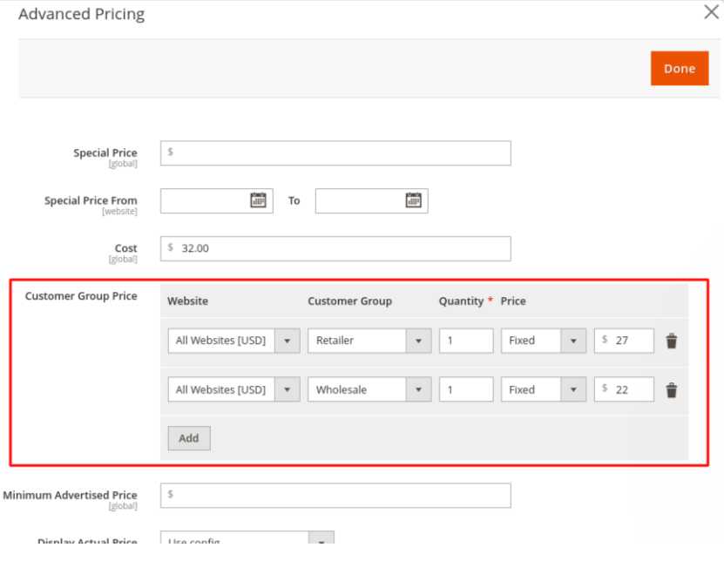Close the Advanced Pricing dialog
The height and width of the screenshot is (588, 724).
click(x=711, y=12)
